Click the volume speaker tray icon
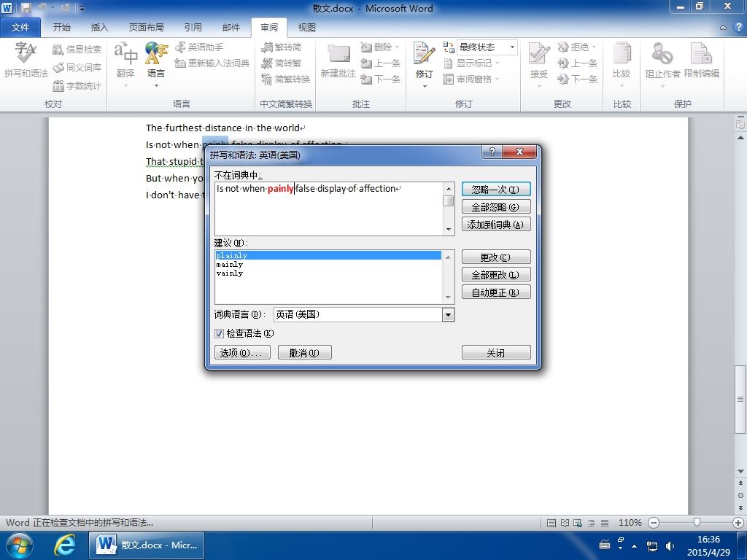Image resolution: width=747 pixels, height=560 pixels. pos(670,545)
